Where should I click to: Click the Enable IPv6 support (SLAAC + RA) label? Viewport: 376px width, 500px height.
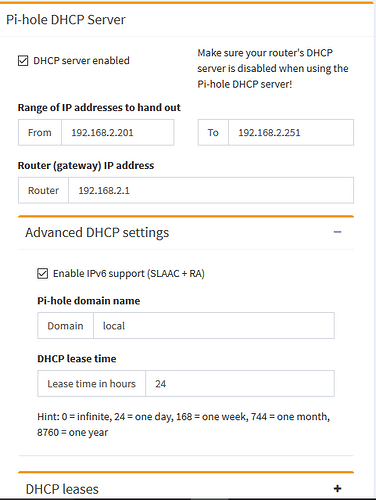pos(129,274)
